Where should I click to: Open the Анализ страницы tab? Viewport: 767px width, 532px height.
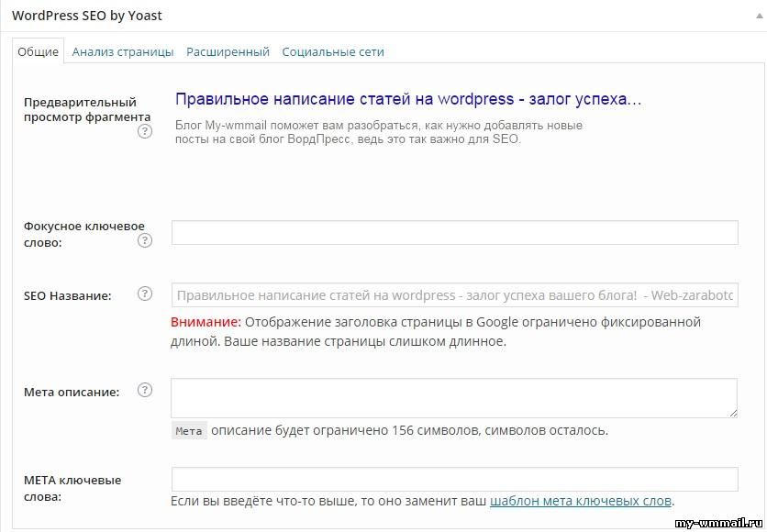pos(123,51)
